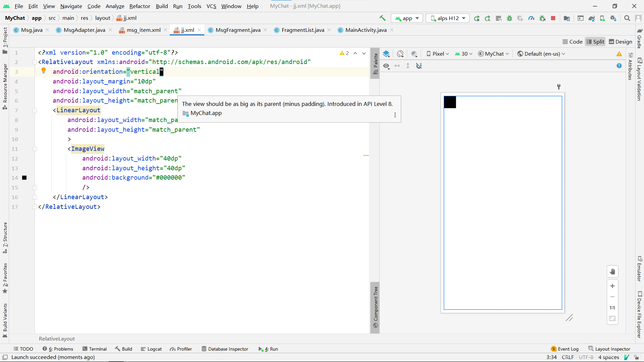This screenshot has width=644, height=362.
Task: Click the design surface layers icon
Action: pos(386,54)
